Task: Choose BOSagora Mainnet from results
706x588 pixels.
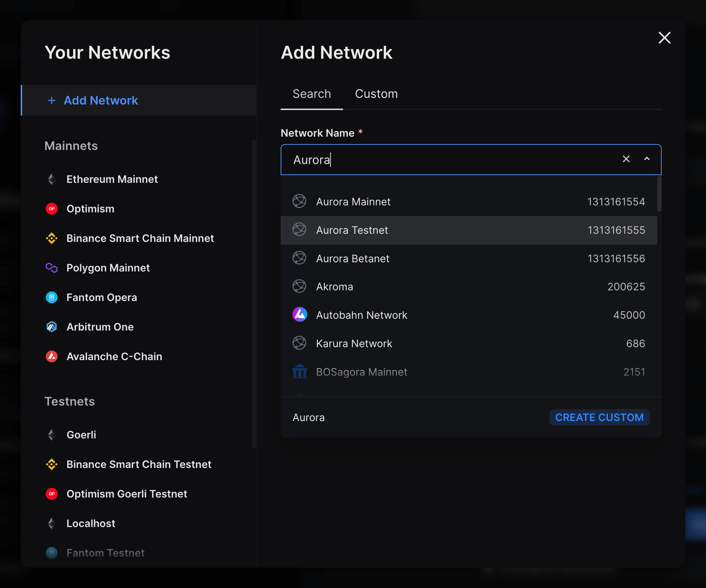Action: click(x=469, y=372)
